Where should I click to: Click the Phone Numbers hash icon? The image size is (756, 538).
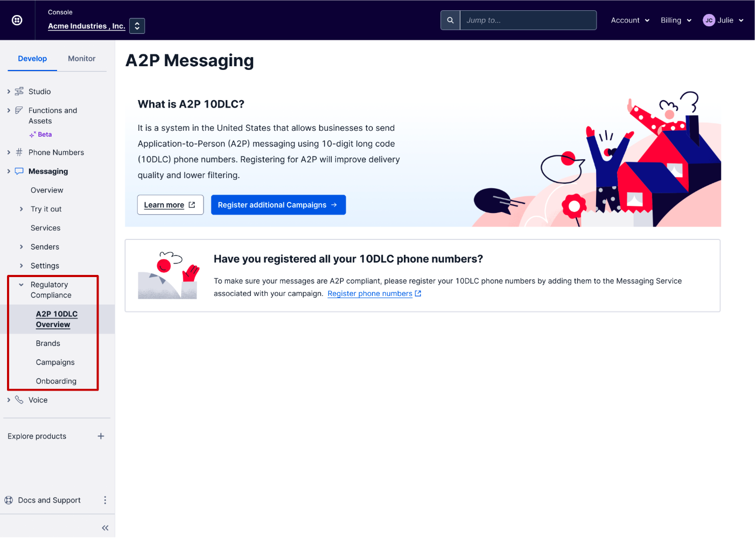(x=19, y=152)
